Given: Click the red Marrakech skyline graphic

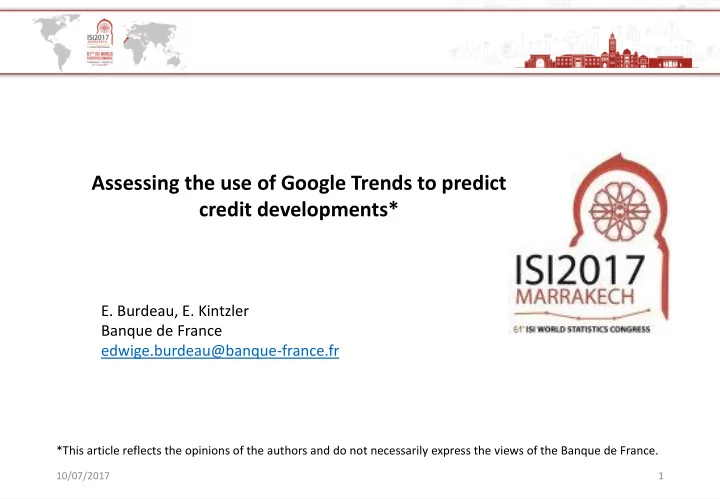Looking at the screenshot, I should click(x=608, y=51).
